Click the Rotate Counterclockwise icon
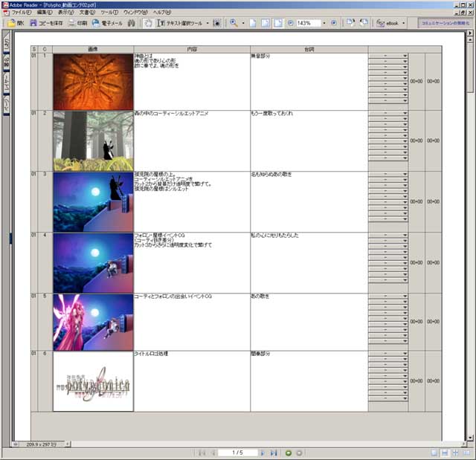The image size is (476, 460). click(364, 22)
